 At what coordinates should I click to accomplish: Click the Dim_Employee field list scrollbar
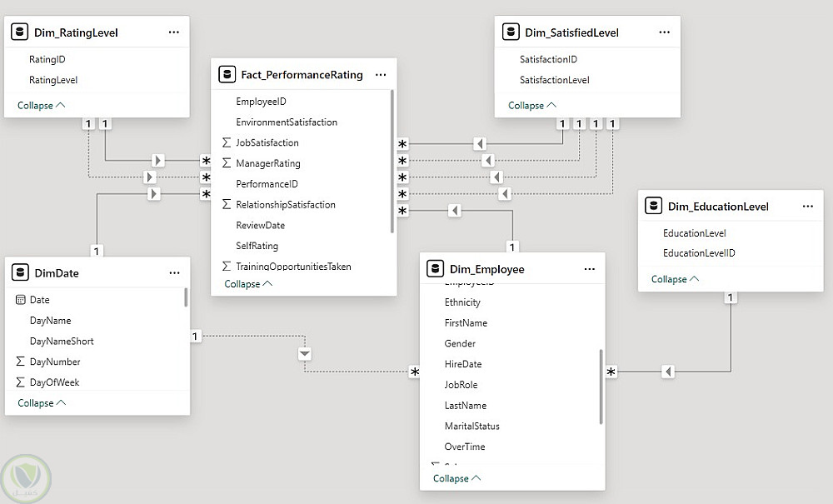(x=601, y=387)
